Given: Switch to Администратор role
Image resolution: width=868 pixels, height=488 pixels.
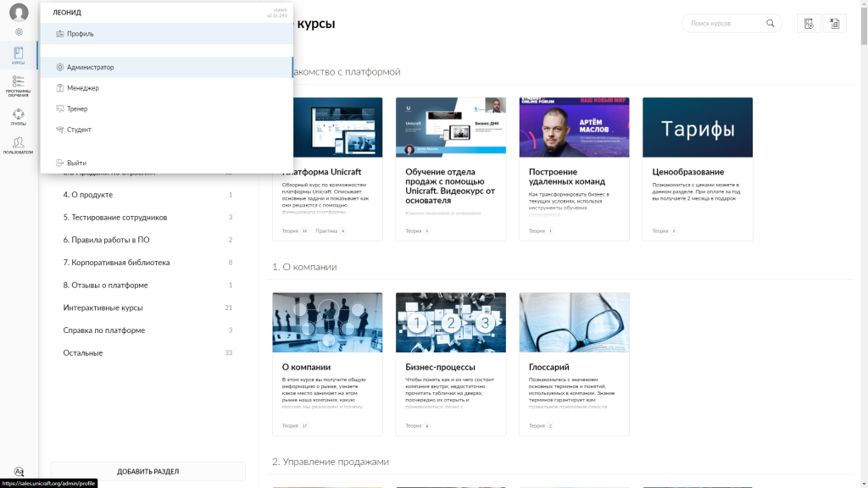Looking at the screenshot, I should [167, 67].
